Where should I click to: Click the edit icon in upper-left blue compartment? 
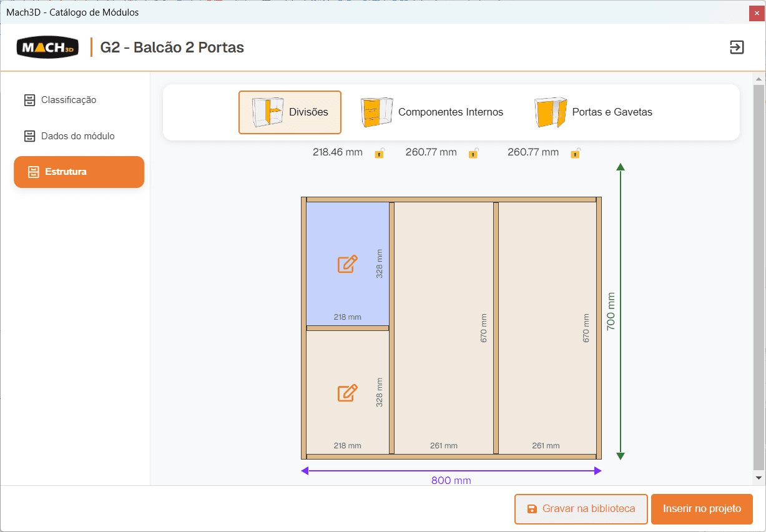point(347,264)
